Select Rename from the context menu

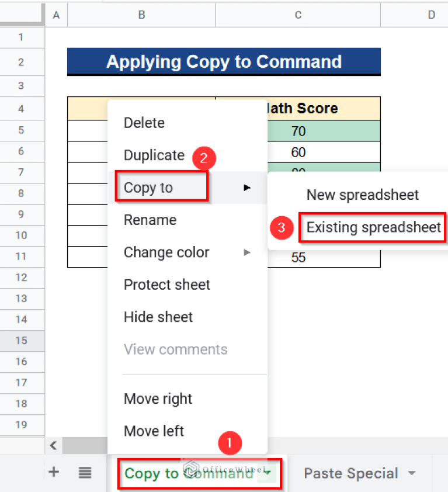pos(150,220)
